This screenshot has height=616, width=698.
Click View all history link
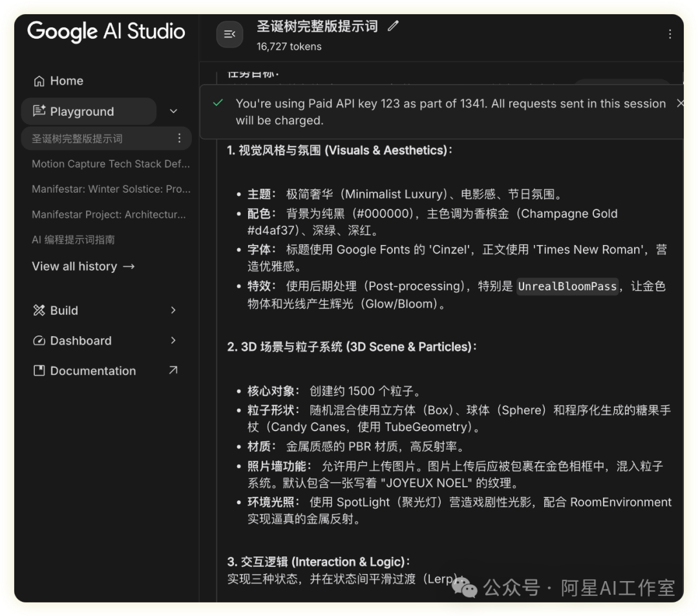[x=83, y=266]
